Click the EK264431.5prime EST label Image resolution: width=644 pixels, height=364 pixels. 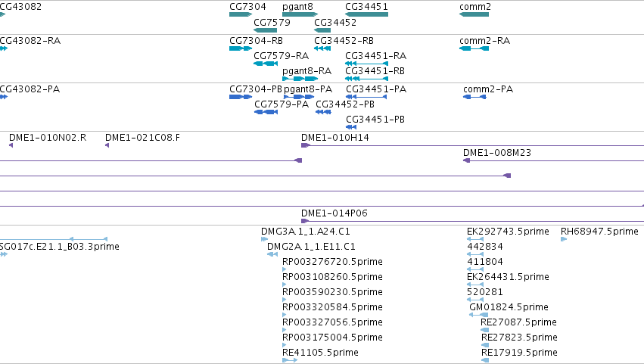[x=508, y=277]
